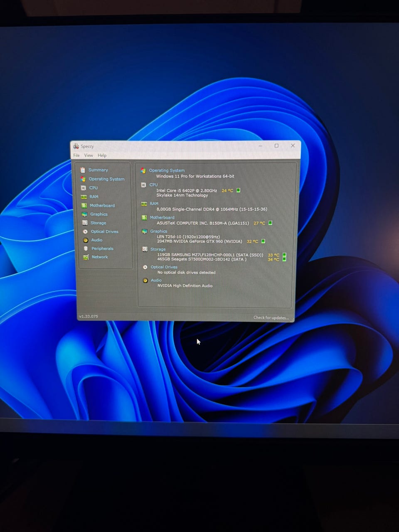Click the CPU heading link in summary

(x=153, y=185)
